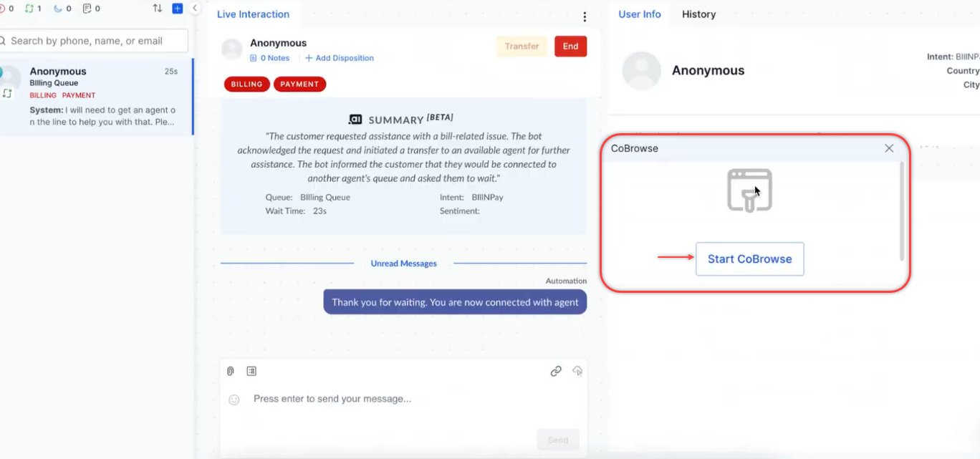The height and width of the screenshot is (459, 980).
Task: Open the 0 Notes link
Action: pyautogui.click(x=269, y=58)
